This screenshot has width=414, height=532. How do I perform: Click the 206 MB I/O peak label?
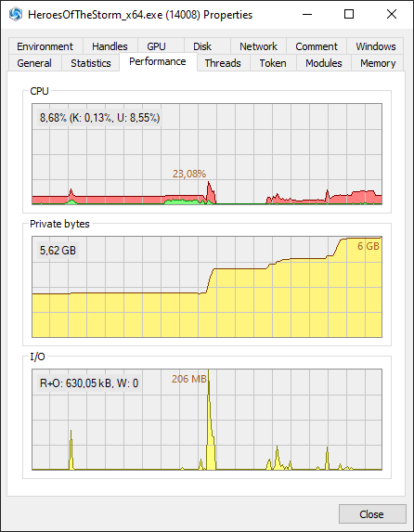(189, 379)
